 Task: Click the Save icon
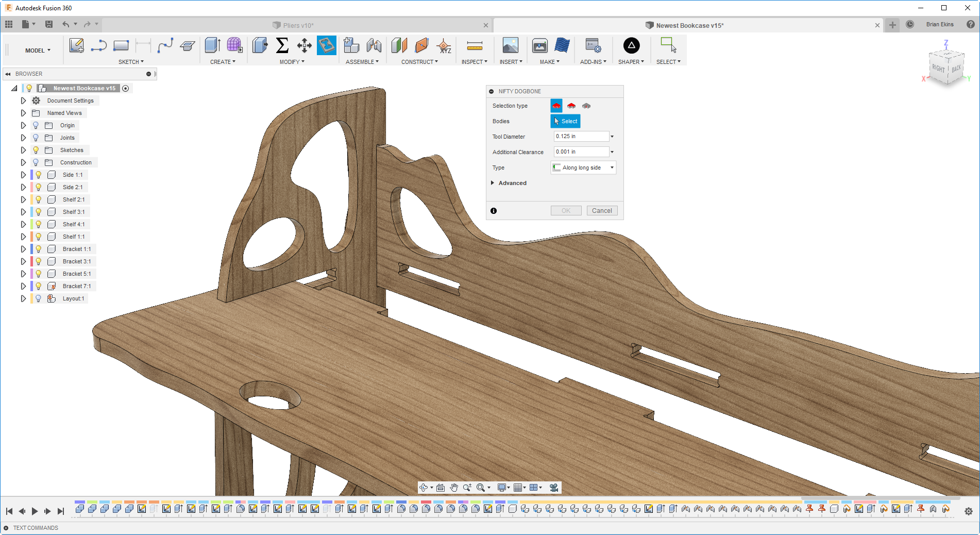click(49, 24)
